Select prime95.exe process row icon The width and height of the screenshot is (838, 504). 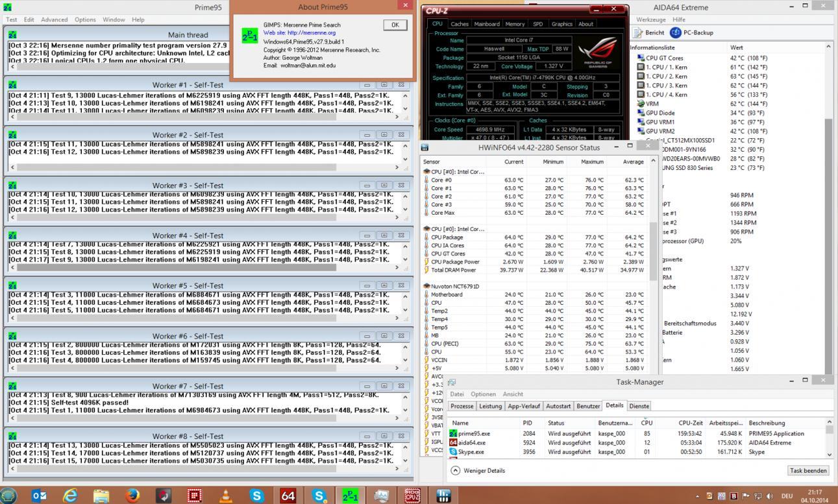point(453,433)
